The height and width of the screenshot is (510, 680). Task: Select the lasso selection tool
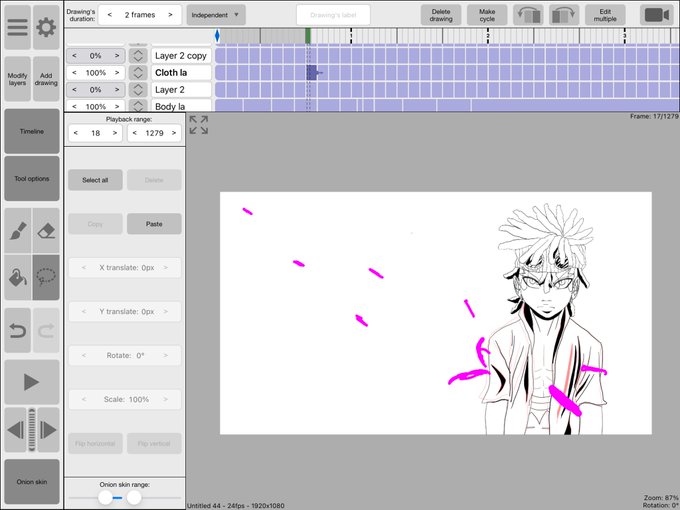(x=46, y=278)
